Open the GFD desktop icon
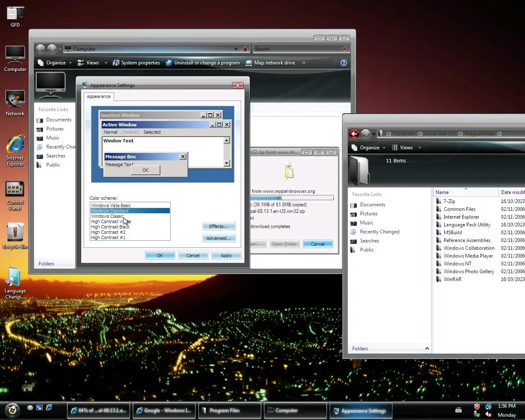This screenshot has height=420, width=525. pos(15,16)
